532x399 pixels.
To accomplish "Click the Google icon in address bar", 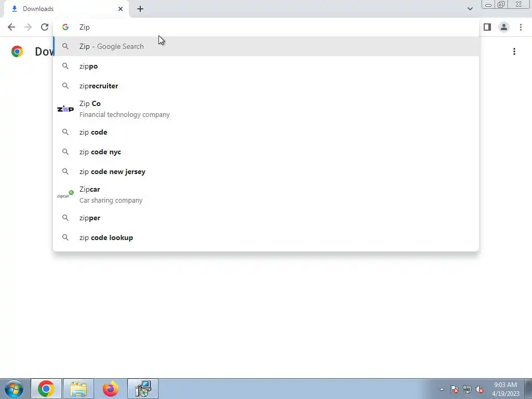I will pos(65,27).
